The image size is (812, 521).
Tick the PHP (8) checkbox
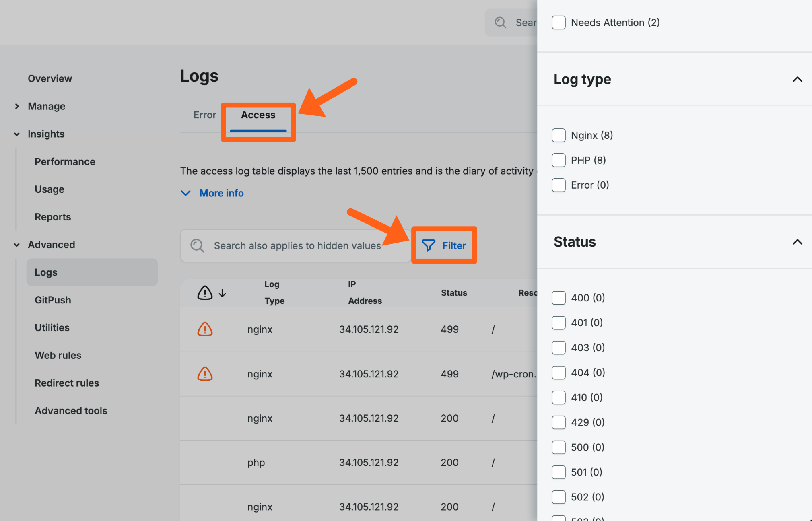(559, 160)
